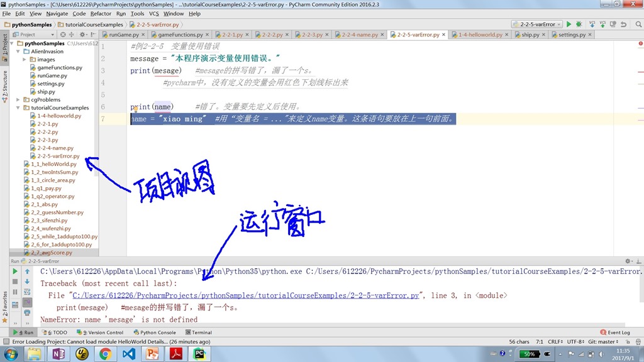Open the Terminal tool window
This screenshot has height=362, width=644.
point(198,332)
